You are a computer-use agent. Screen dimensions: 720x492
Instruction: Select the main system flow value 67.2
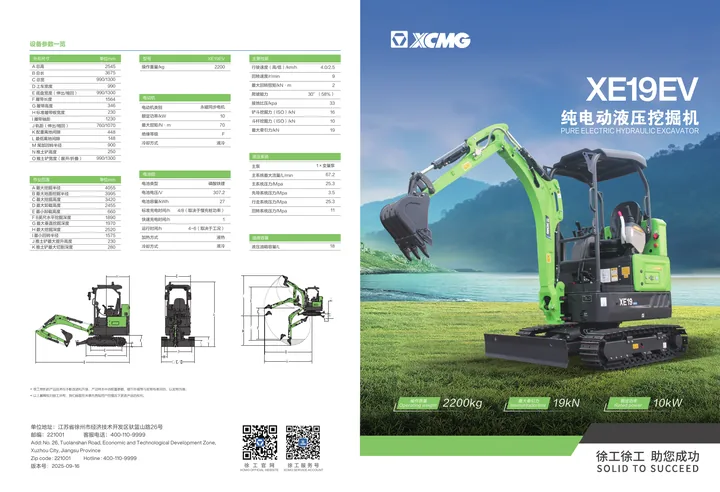330,175
